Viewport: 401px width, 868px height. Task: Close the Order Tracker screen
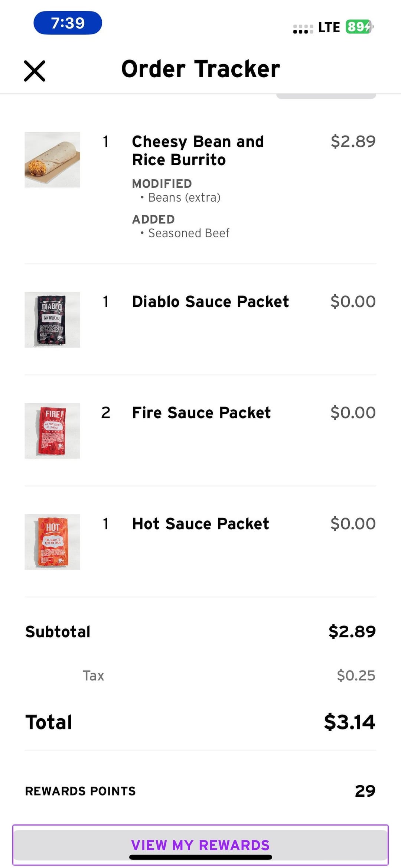click(35, 71)
